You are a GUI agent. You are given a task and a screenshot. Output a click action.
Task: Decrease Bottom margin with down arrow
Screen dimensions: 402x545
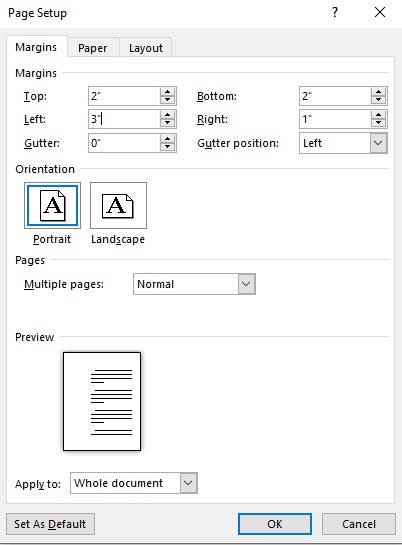click(378, 100)
